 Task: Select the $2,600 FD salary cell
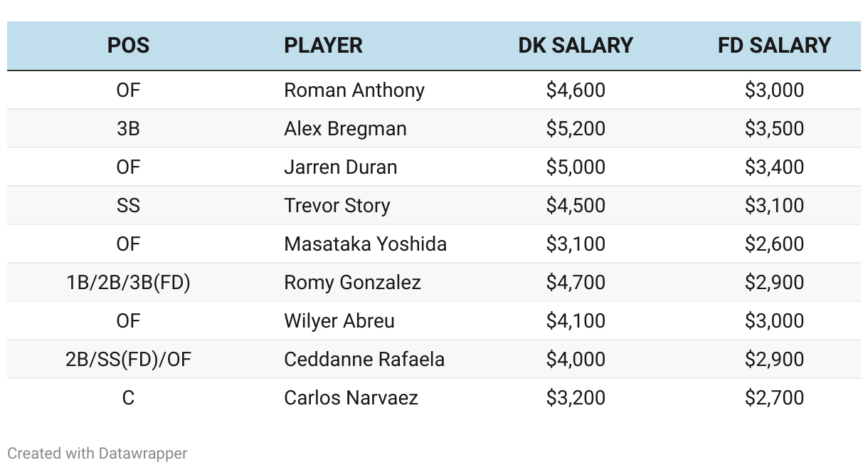(774, 244)
